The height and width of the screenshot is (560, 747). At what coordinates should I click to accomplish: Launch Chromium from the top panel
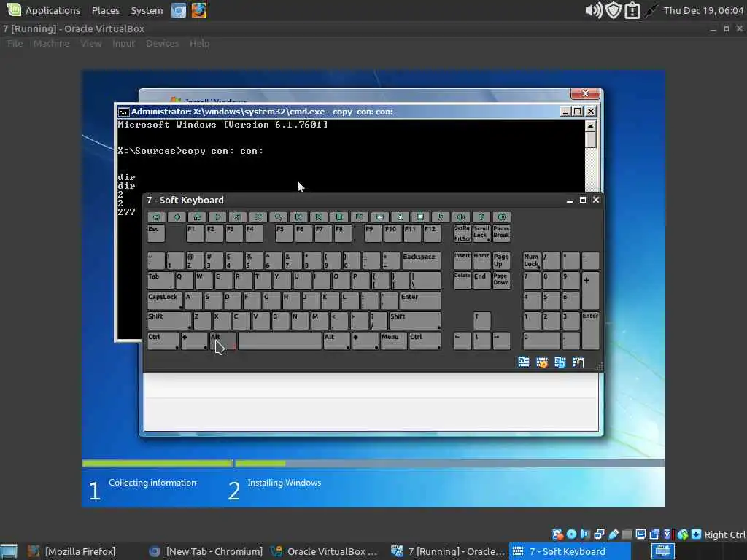pyautogui.click(x=179, y=10)
